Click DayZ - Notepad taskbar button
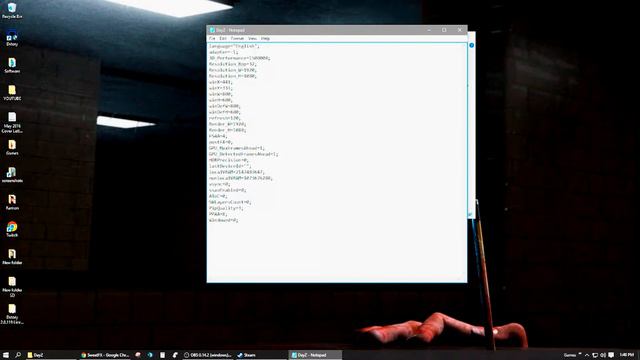 (x=315, y=355)
